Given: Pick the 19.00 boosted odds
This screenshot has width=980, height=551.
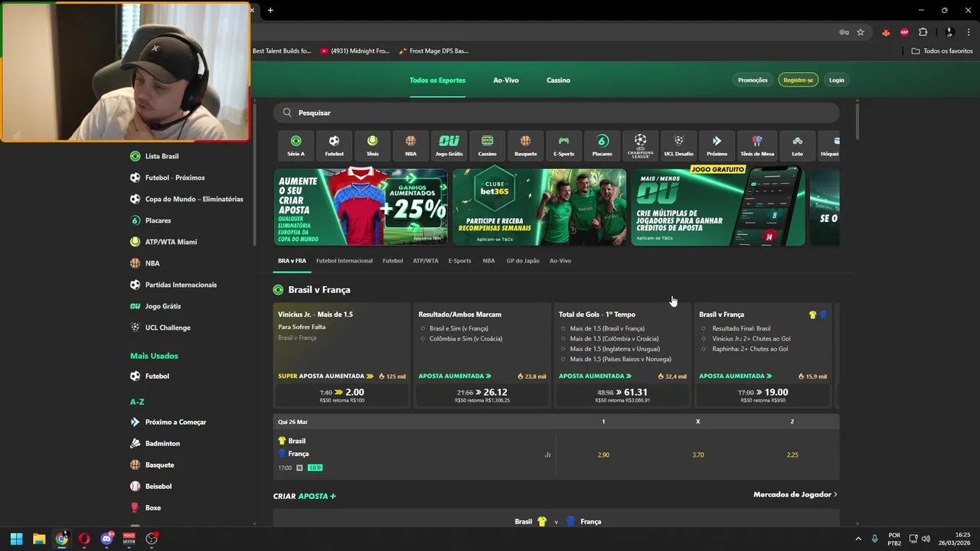Looking at the screenshot, I should [763, 394].
